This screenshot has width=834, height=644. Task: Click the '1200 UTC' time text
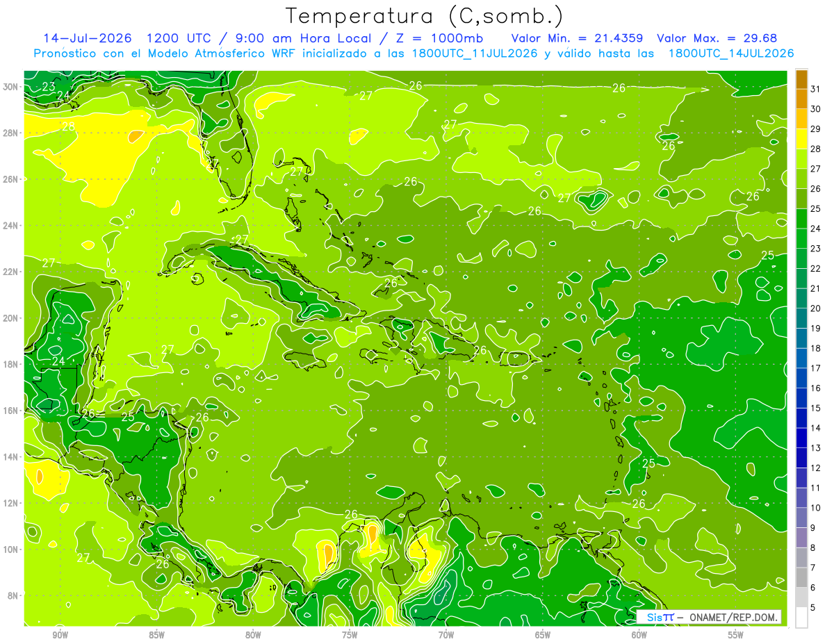180,38
